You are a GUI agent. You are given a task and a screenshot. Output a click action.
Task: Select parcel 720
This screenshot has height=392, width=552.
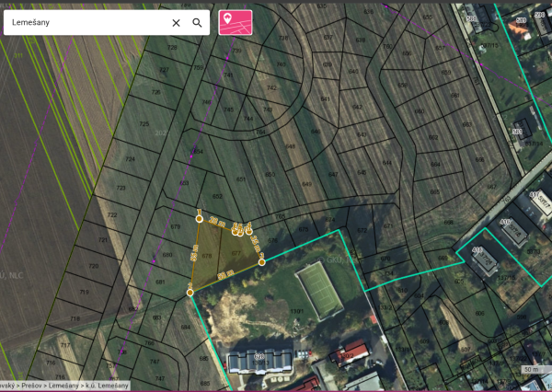point(94,266)
